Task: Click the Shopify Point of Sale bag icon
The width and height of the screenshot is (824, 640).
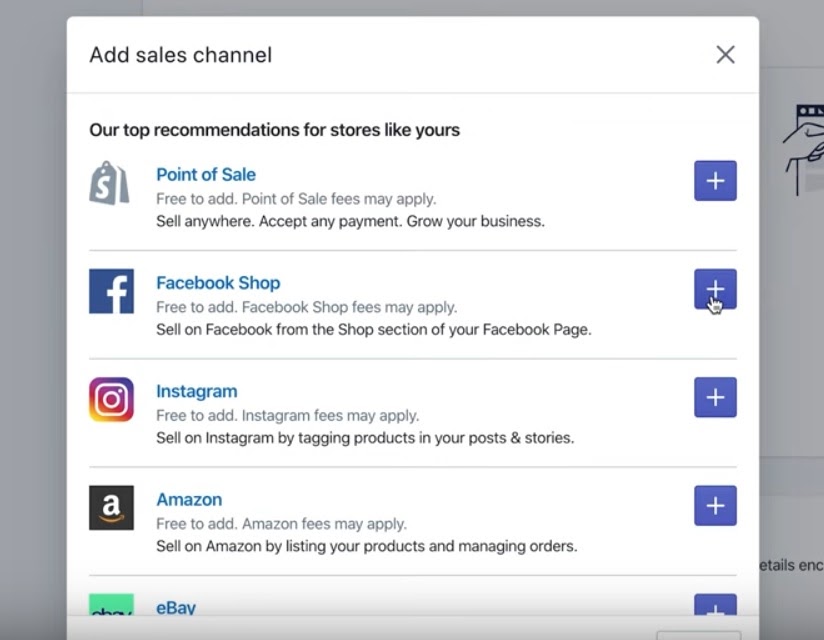Action: pyautogui.click(x=110, y=183)
